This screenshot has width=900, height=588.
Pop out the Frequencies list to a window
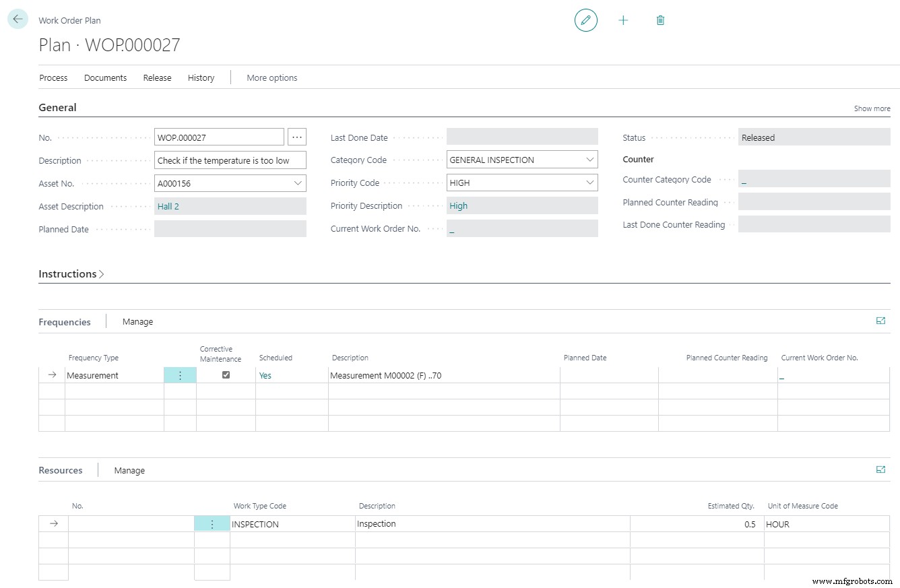point(880,321)
